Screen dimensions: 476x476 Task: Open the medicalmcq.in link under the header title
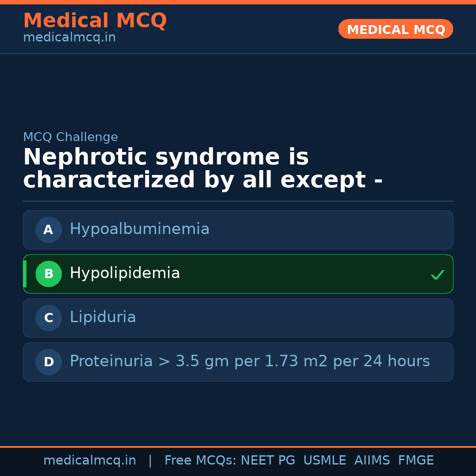(x=69, y=38)
